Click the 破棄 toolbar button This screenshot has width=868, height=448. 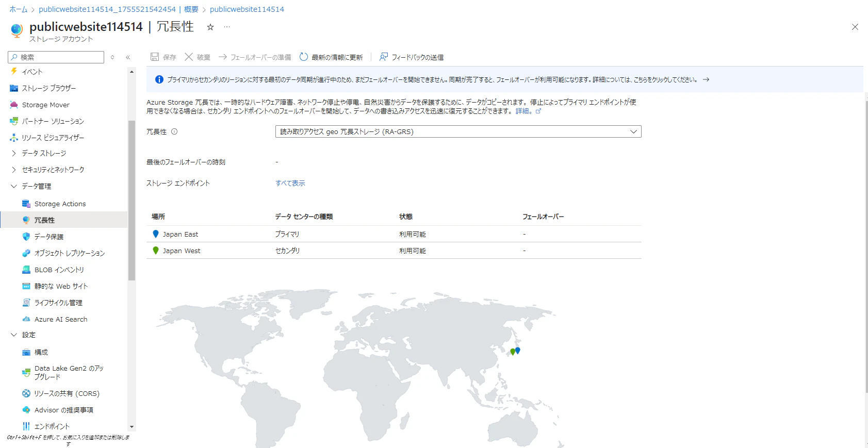click(x=198, y=57)
